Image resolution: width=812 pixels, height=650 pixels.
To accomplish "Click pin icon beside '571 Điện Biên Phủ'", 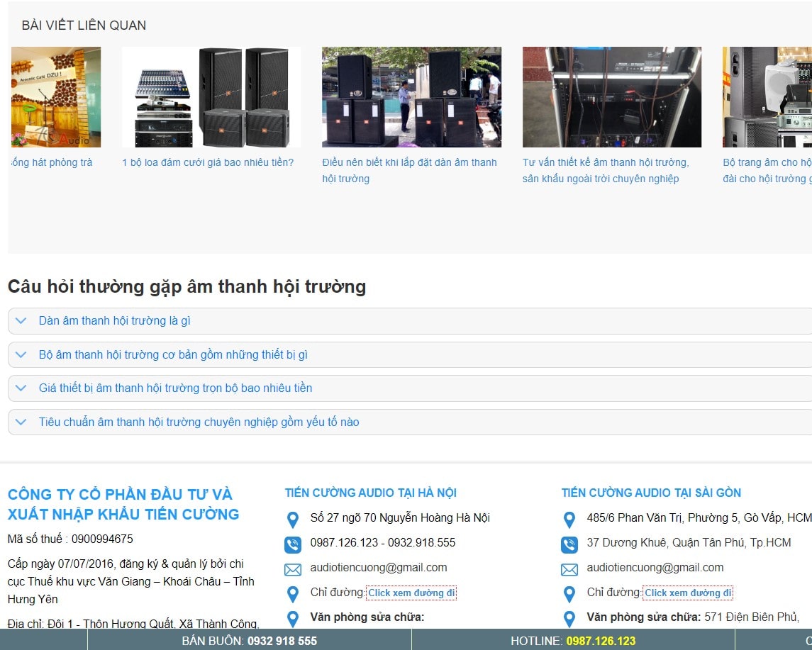I will 569,619.
